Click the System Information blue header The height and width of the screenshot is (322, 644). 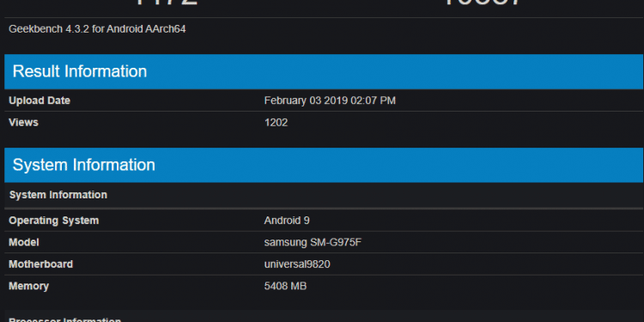(x=324, y=165)
